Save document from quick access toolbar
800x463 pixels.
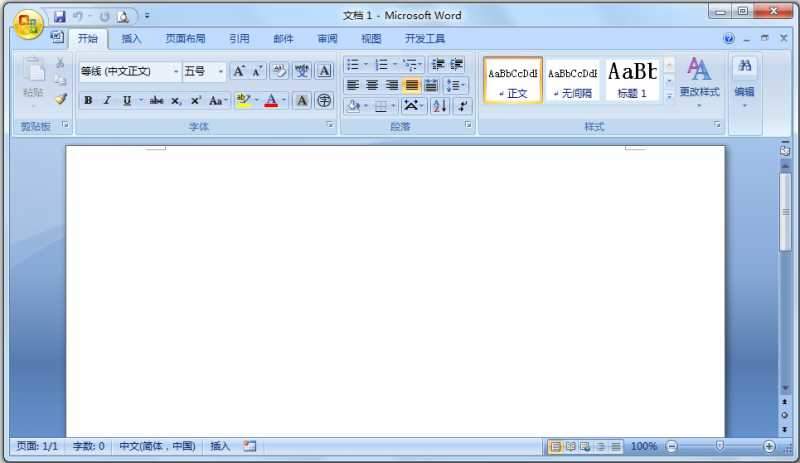click(60, 16)
